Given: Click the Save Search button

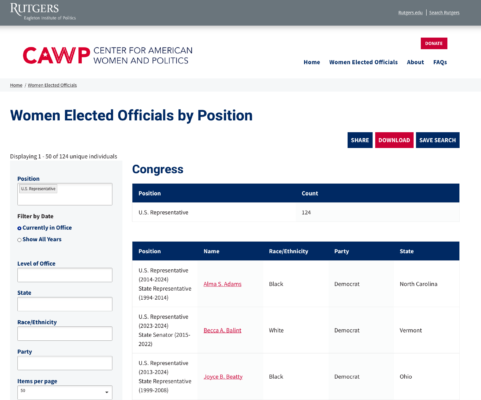Looking at the screenshot, I should pyautogui.click(x=437, y=140).
